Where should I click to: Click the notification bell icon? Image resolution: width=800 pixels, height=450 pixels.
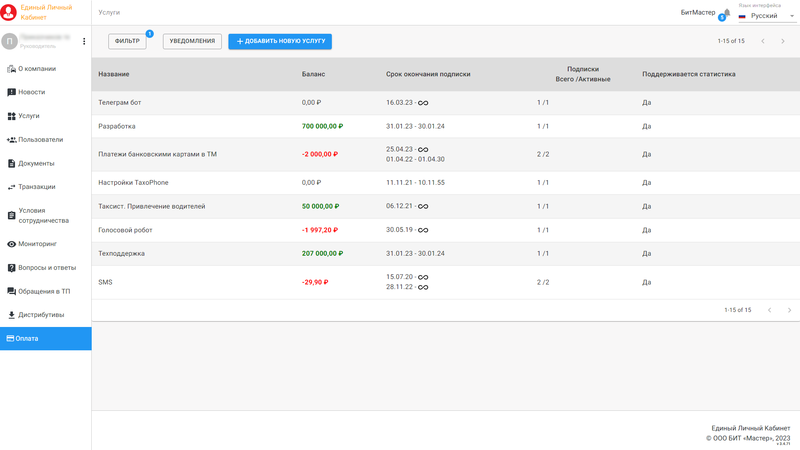[726, 14]
